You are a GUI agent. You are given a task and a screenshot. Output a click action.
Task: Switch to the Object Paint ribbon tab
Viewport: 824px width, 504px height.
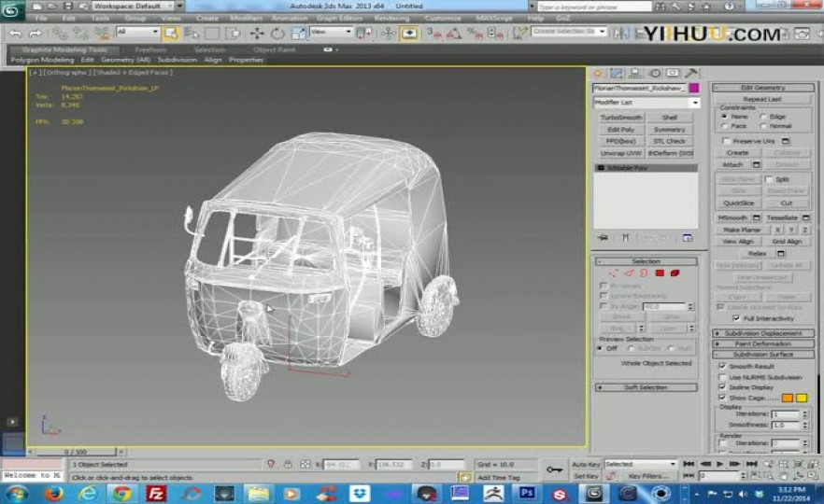click(x=275, y=49)
